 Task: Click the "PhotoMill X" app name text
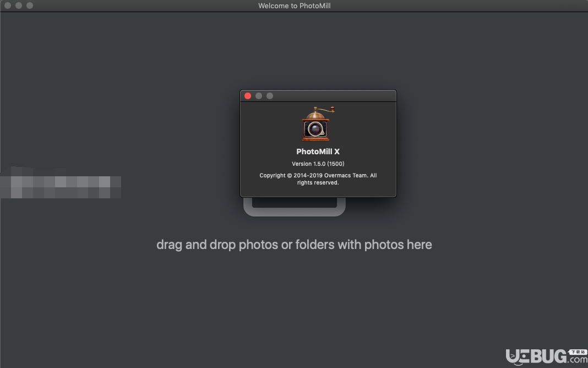tap(318, 151)
